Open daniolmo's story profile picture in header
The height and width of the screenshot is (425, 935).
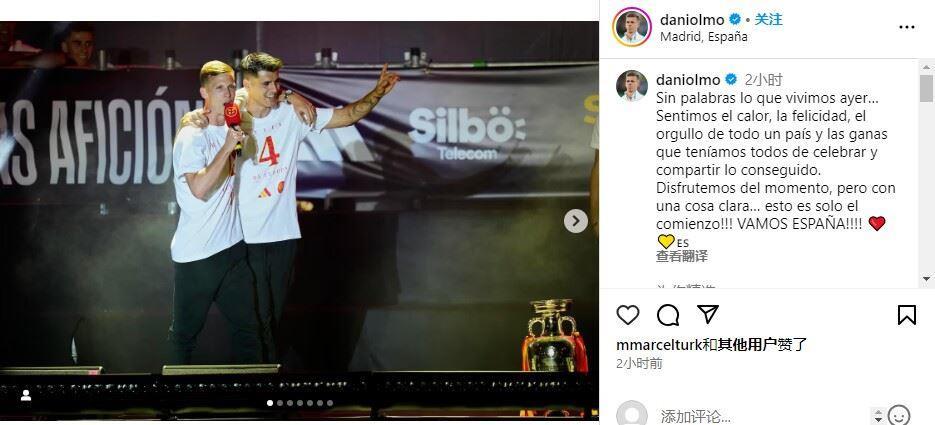click(631, 27)
